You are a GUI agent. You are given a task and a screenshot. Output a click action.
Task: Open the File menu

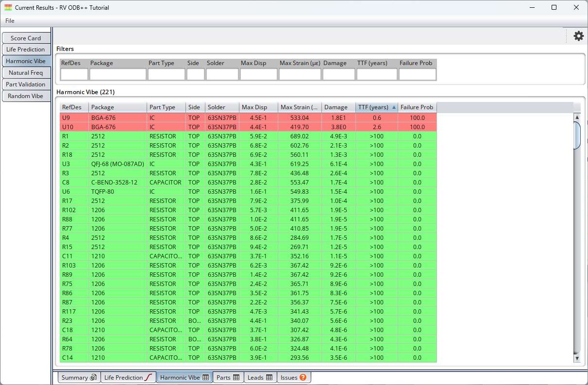[x=10, y=21]
